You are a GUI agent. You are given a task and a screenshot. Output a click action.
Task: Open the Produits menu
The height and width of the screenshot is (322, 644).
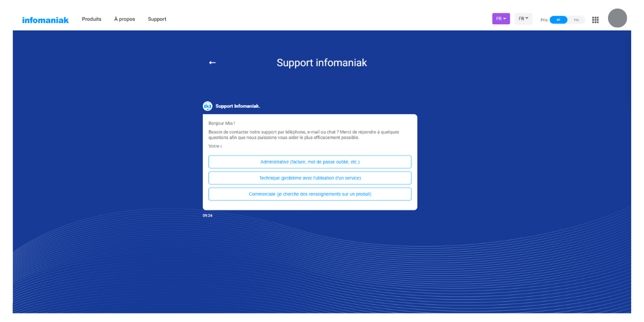click(91, 19)
